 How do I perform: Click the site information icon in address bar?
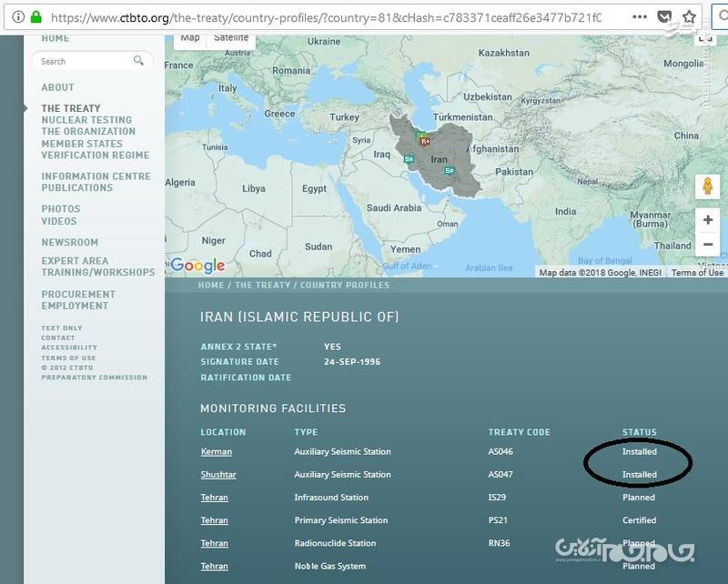click(x=18, y=17)
